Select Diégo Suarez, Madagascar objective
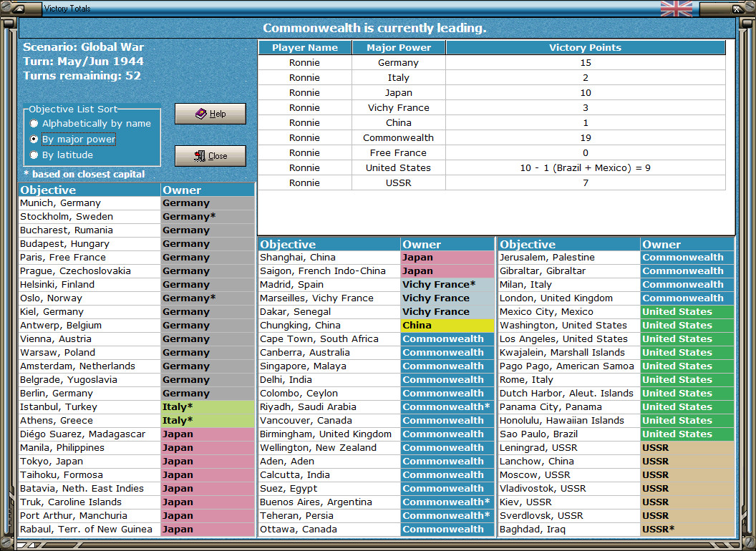This screenshot has height=551, width=756. (89, 434)
